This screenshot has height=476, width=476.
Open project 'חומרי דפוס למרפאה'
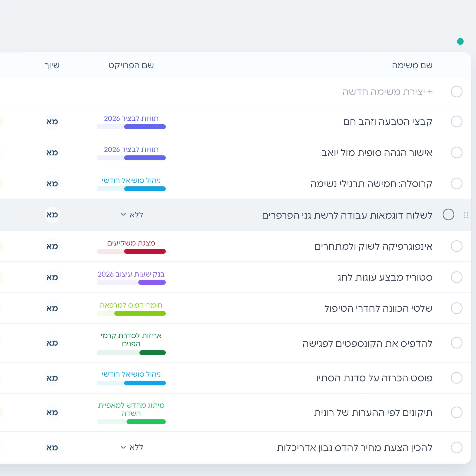tap(131, 305)
